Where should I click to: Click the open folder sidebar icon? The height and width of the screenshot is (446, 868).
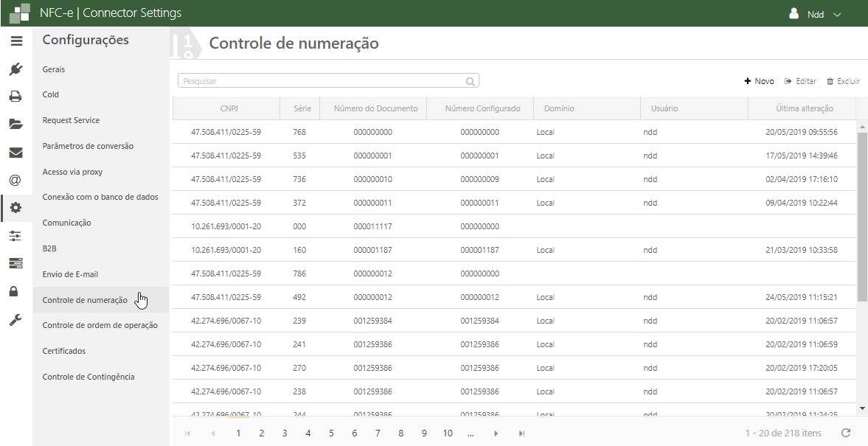(15, 124)
